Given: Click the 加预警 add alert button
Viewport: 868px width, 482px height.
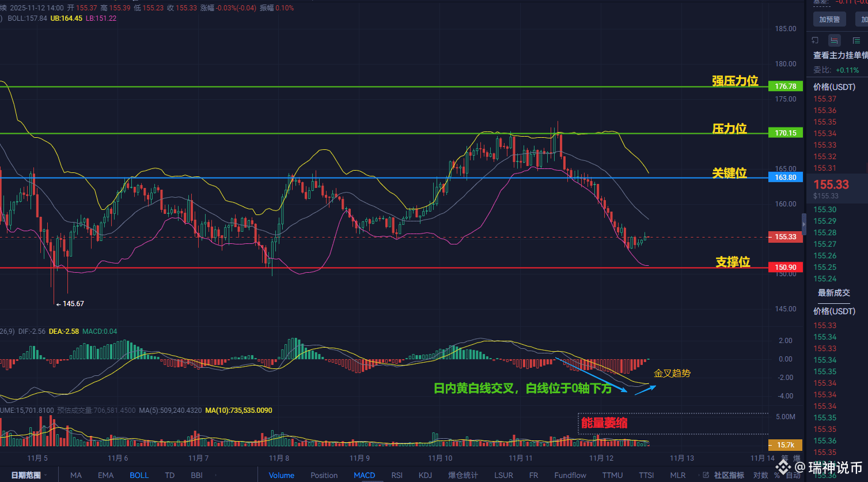Looking at the screenshot, I should (x=829, y=18).
